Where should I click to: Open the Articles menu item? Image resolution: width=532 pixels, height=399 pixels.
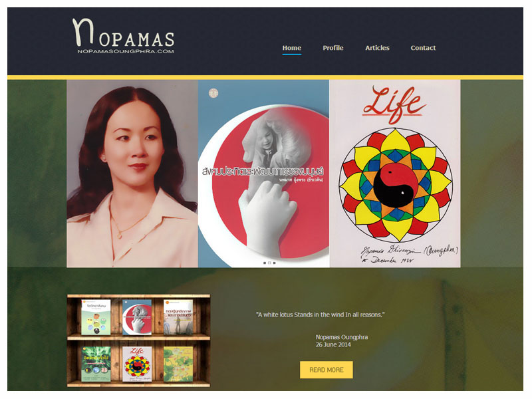377,48
